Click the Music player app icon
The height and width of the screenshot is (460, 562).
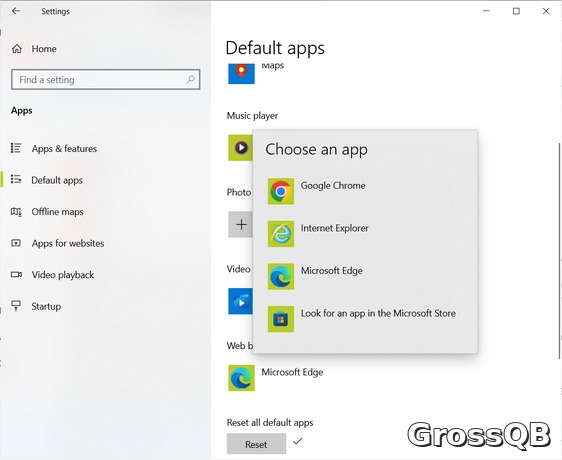pos(240,147)
